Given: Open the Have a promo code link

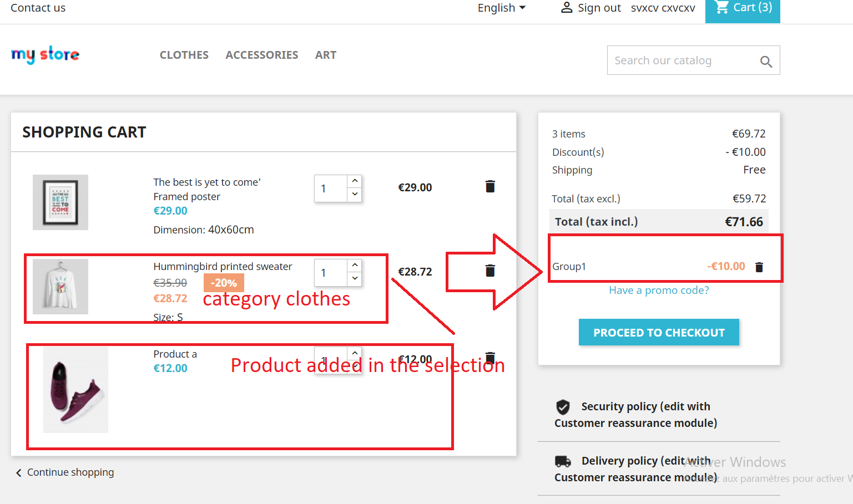Looking at the screenshot, I should pyautogui.click(x=658, y=290).
